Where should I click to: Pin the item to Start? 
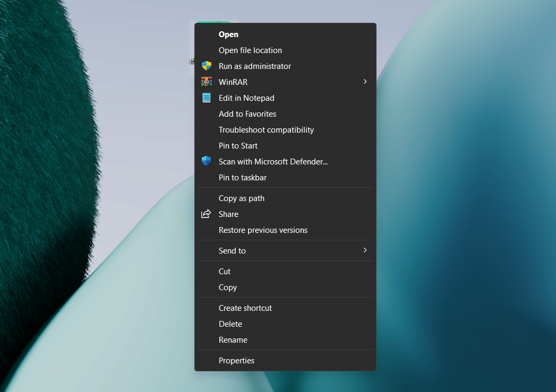[238, 145]
